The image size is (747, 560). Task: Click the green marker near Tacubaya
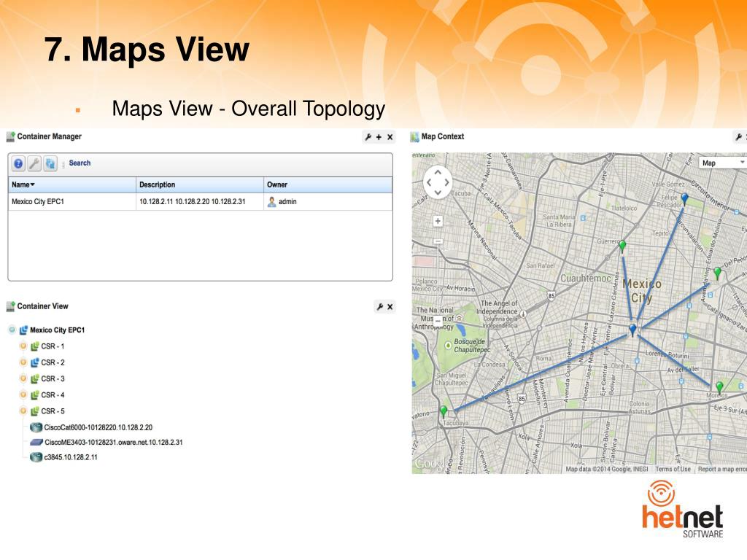[x=444, y=411]
